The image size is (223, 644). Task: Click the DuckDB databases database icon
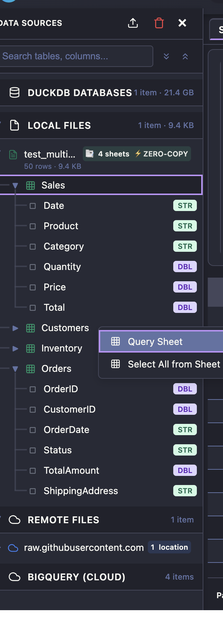coord(15,92)
